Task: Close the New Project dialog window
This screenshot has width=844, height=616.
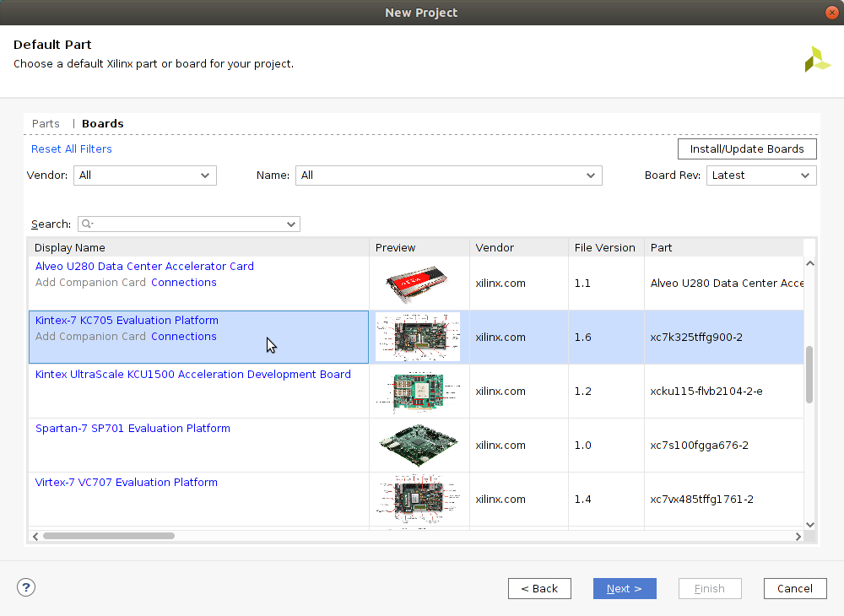Action: (832, 12)
